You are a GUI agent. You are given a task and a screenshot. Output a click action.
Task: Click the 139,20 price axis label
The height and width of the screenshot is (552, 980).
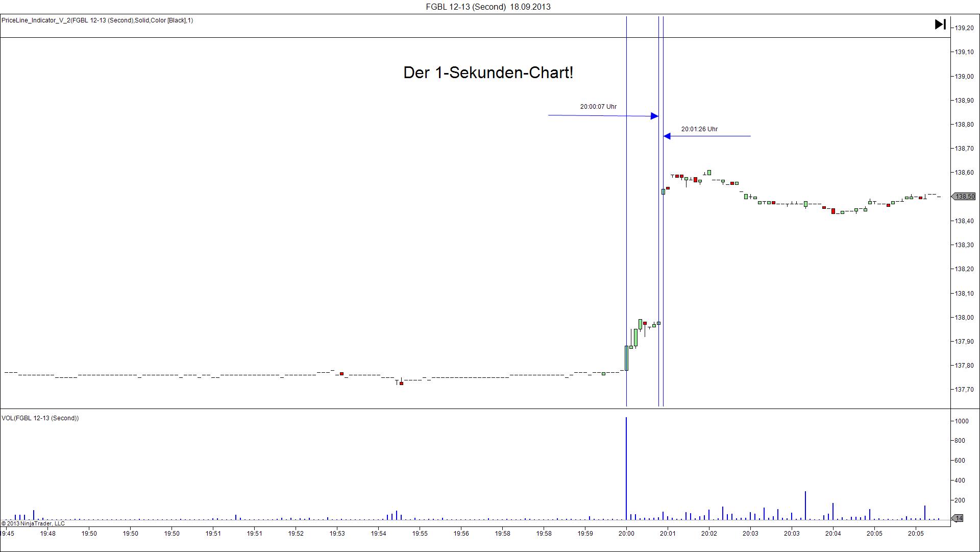[964, 28]
